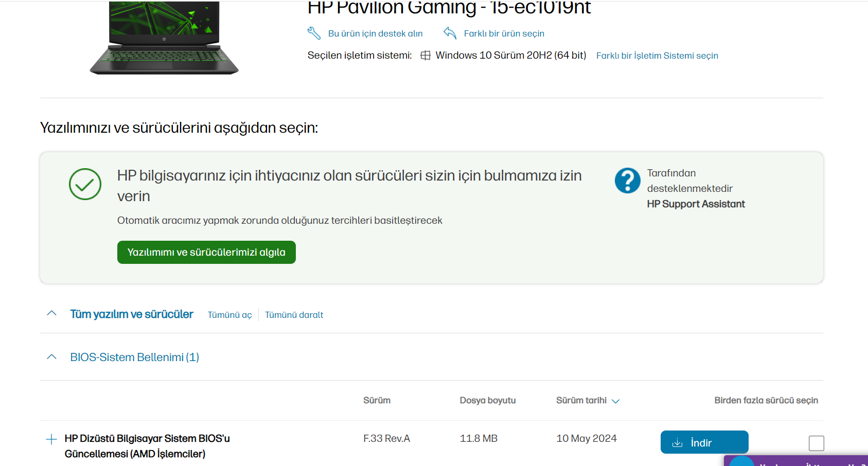Click the 'F.33 Rev.A' version text

(386, 439)
